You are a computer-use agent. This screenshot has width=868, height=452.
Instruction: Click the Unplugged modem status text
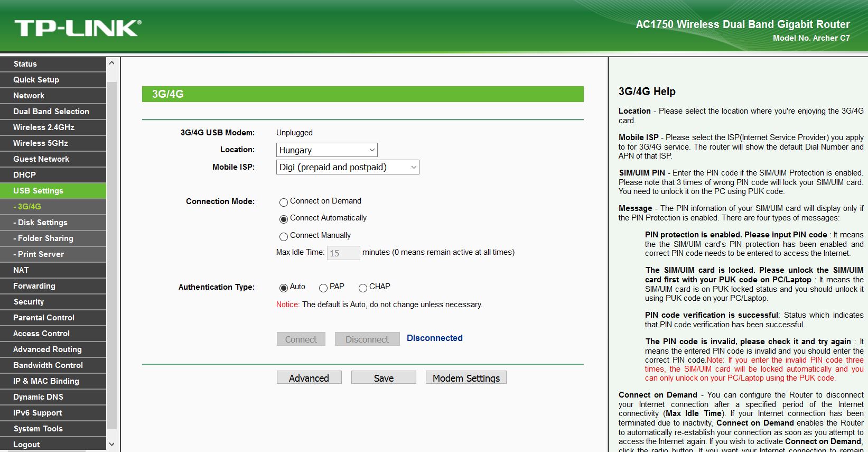point(294,133)
